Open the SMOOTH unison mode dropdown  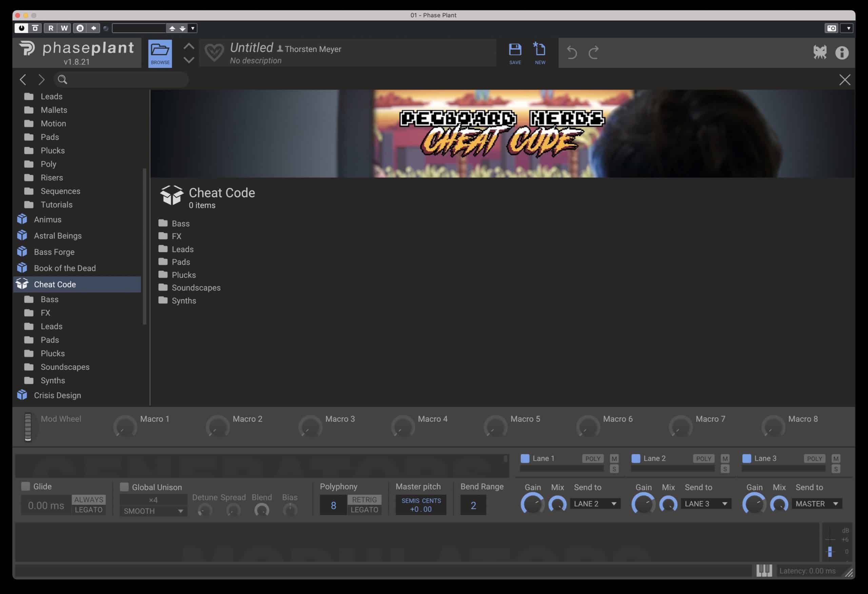tap(153, 511)
